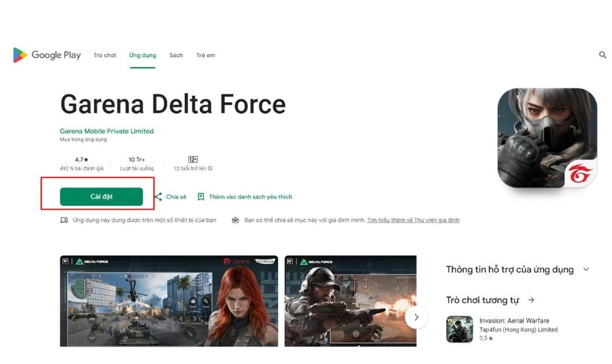Screen dimensions: 612x364
Task: Click the Garena Delta Force title
Action: [x=173, y=104]
